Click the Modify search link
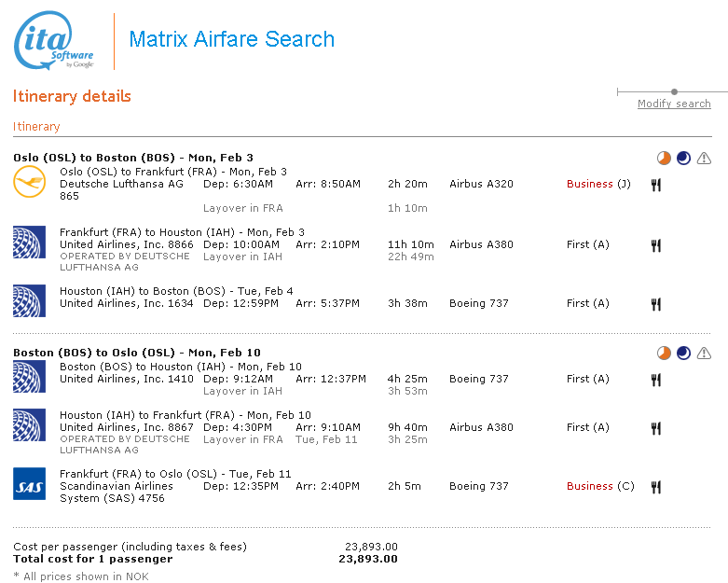This screenshot has height=583, width=728. tap(673, 104)
